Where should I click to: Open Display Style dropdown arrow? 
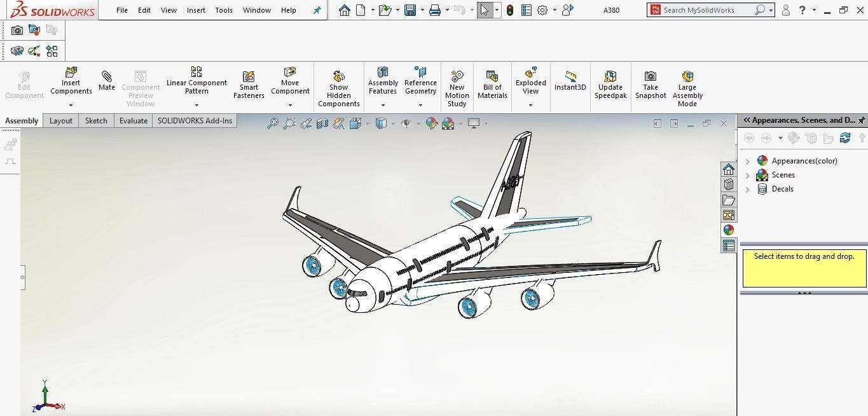pyautogui.click(x=392, y=123)
